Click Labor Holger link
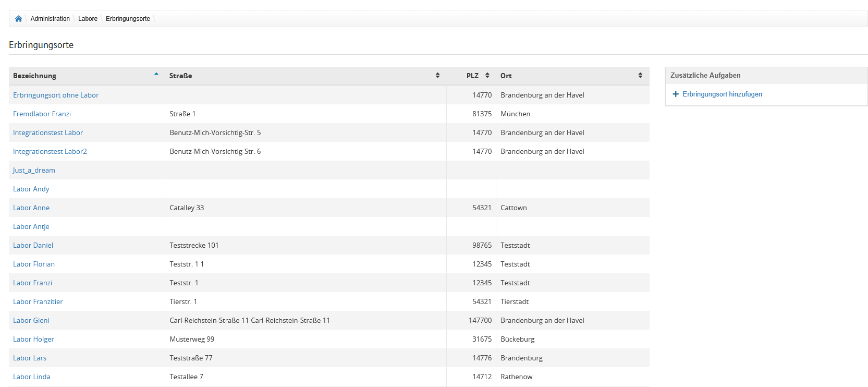The image size is (868, 387). click(33, 339)
